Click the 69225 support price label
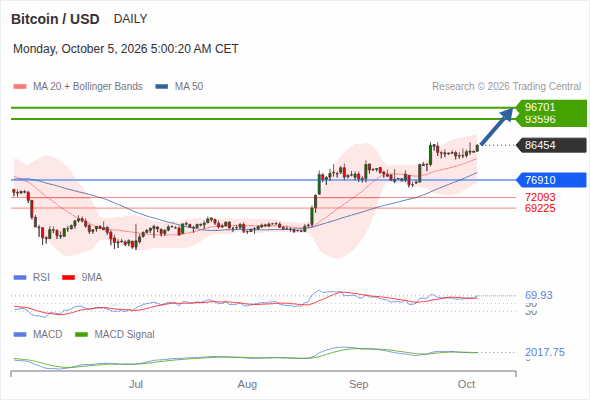The height and width of the screenshot is (400, 590). coord(540,208)
